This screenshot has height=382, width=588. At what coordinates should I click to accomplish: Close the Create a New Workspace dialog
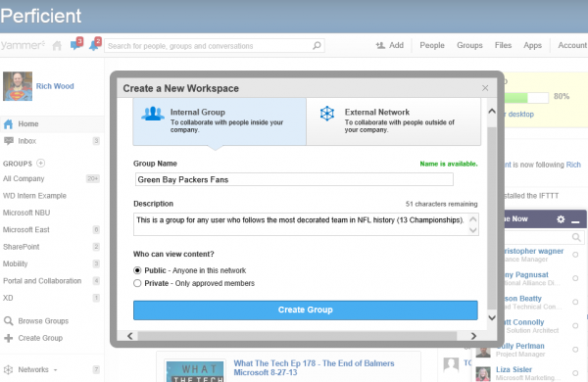(x=485, y=88)
